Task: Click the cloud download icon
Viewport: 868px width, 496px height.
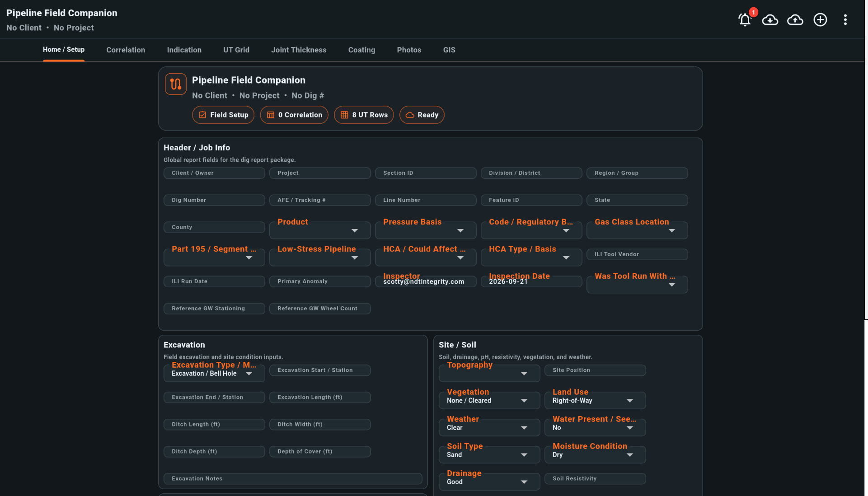Action: (770, 19)
